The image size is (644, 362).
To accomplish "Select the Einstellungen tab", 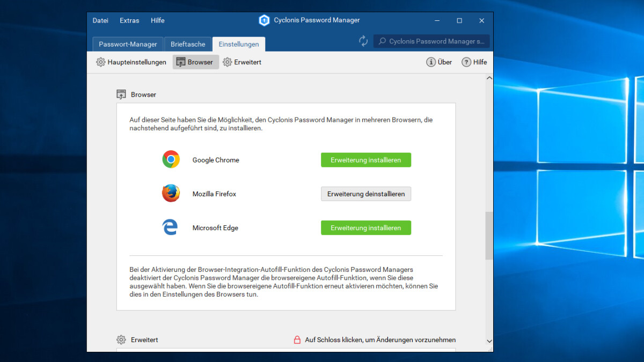I will (239, 44).
